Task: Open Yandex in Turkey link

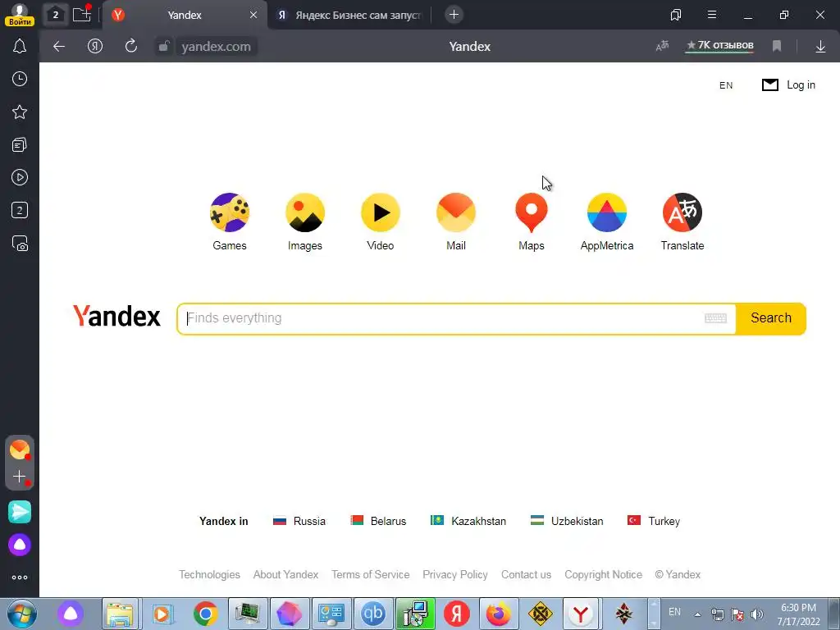Action: 654,521
